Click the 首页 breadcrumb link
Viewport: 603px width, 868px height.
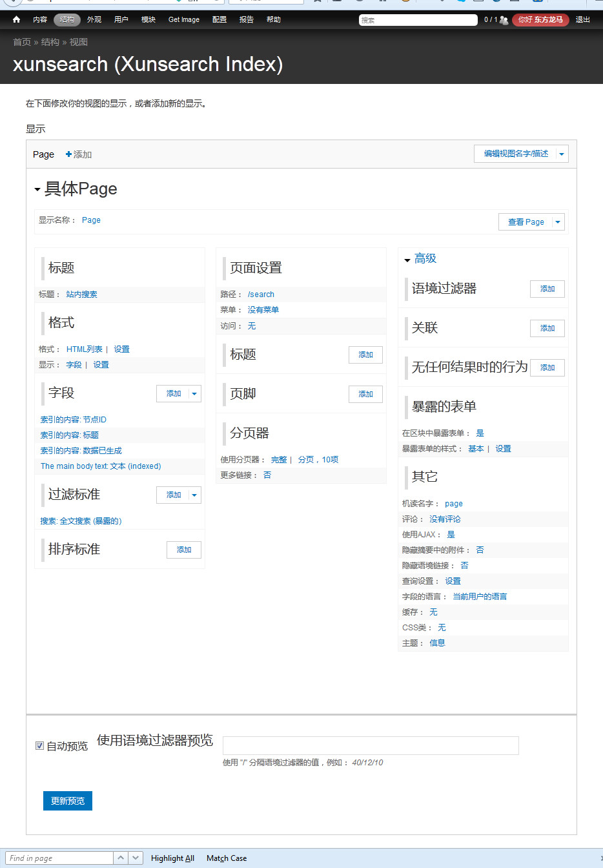[x=22, y=42]
